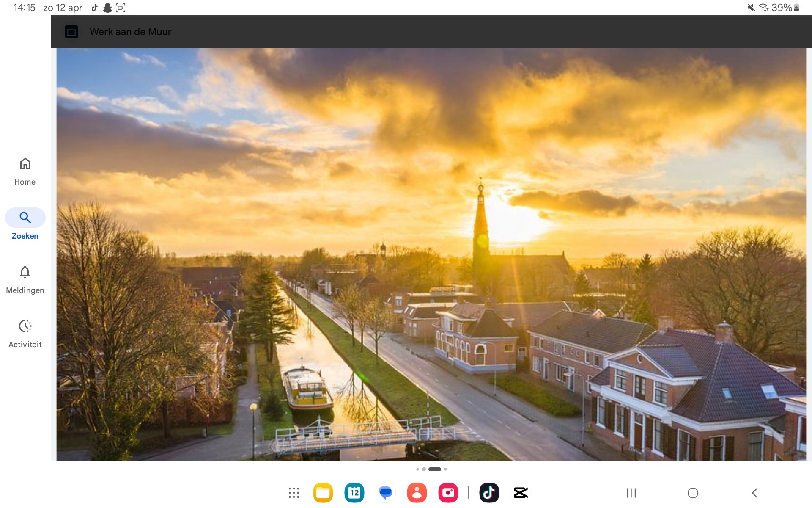The height and width of the screenshot is (508, 812).
Task: Open the Calendar app in taskbar
Action: pyautogui.click(x=354, y=493)
